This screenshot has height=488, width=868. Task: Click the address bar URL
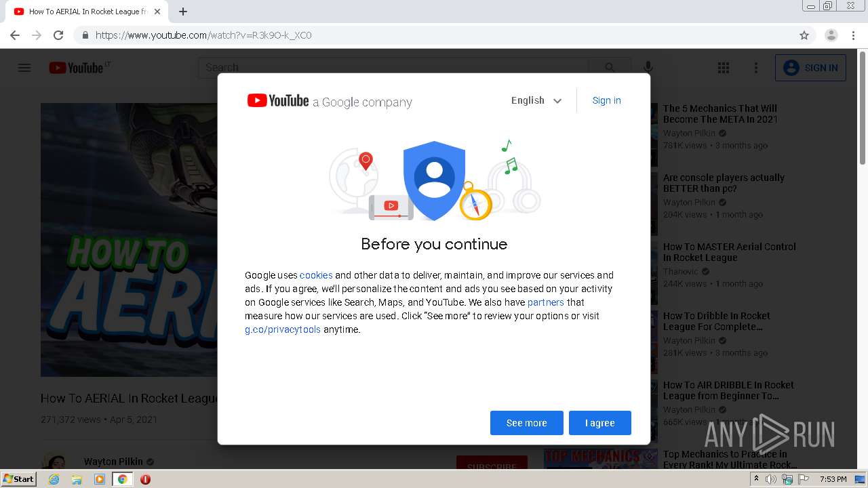[x=203, y=35]
